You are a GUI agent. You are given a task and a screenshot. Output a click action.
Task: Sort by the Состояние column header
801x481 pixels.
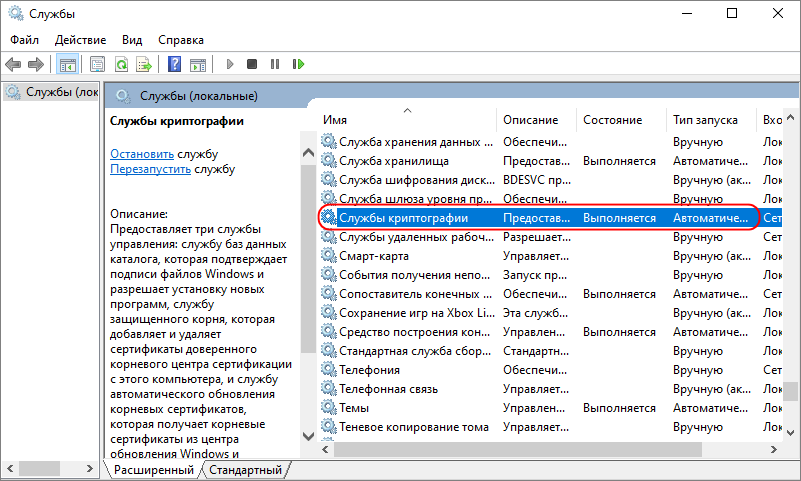tap(612, 120)
